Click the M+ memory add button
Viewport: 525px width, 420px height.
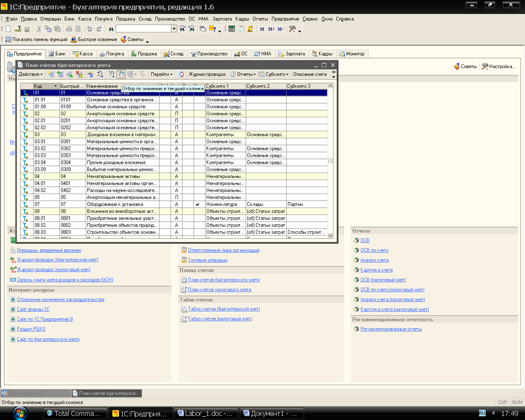pyautogui.click(x=272, y=29)
